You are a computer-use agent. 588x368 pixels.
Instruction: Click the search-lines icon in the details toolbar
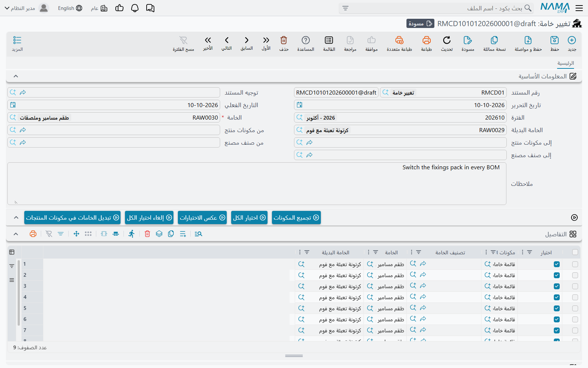pos(198,234)
